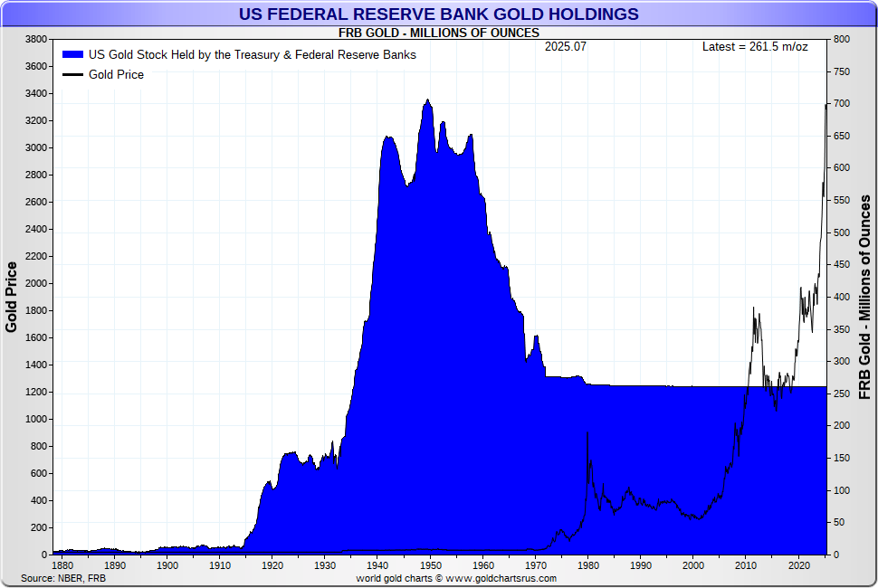Viewport: 878px width, 588px height.
Task: Click the '1900' year label
Action: [167, 565]
